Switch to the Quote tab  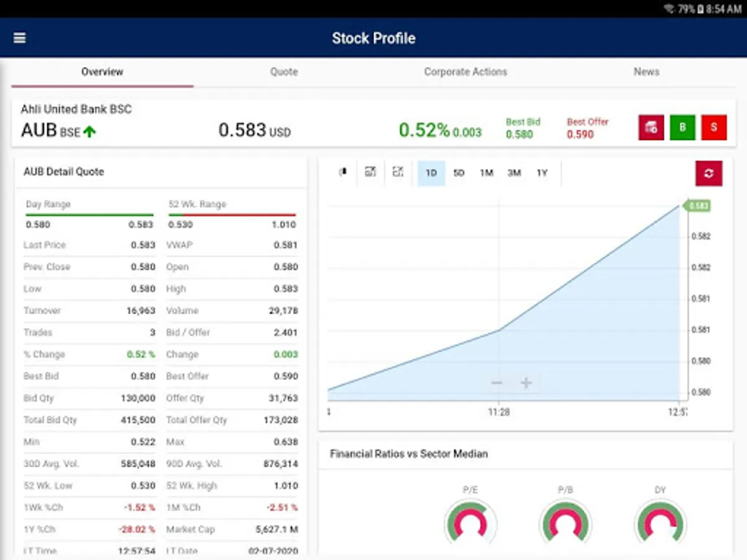click(x=284, y=72)
